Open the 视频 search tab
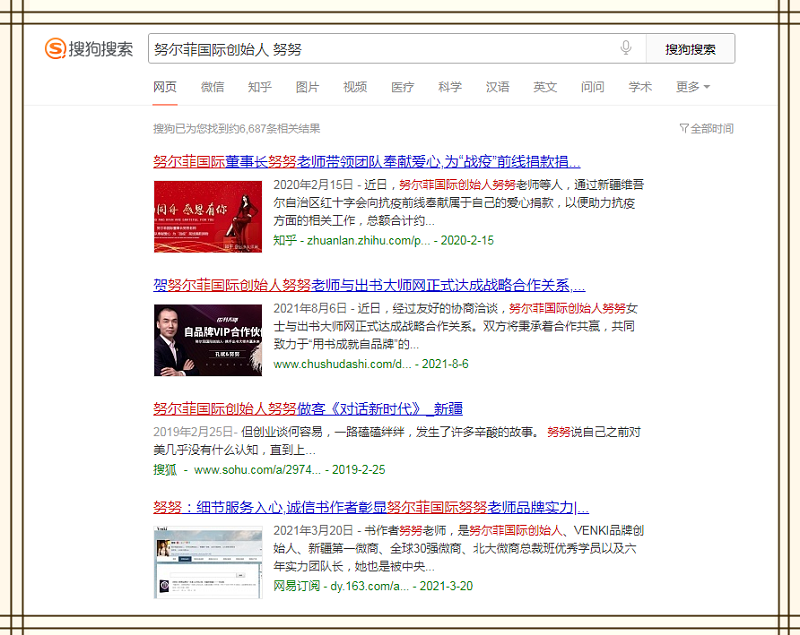 pos(355,87)
